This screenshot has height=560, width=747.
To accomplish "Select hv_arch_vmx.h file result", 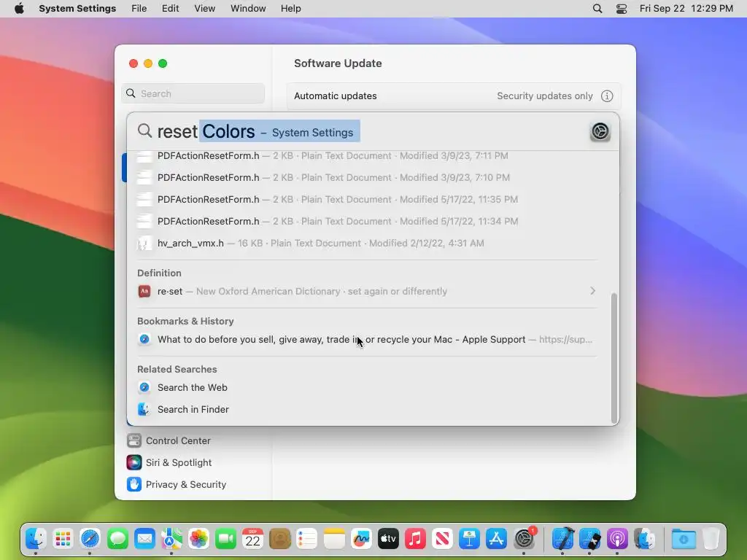I will point(366,244).
